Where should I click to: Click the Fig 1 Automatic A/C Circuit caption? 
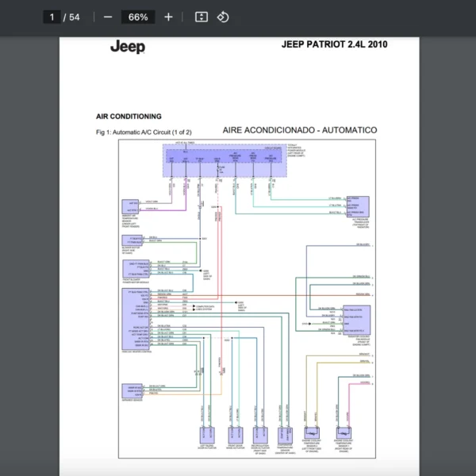[x=144, y=132]
